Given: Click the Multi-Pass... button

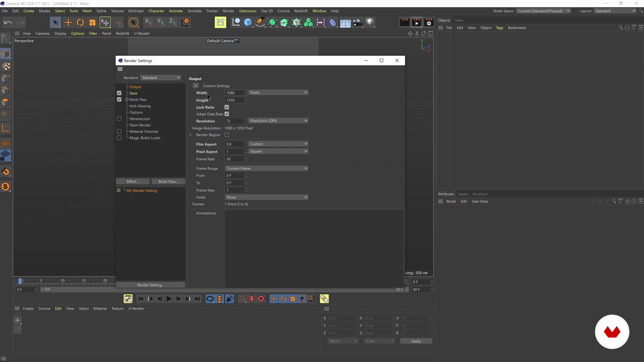Looking at the screenshot, I should (x=168, y=181).
